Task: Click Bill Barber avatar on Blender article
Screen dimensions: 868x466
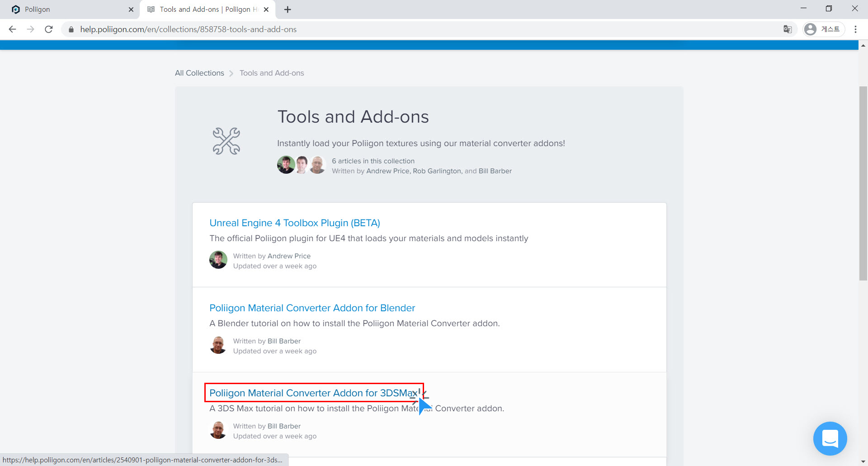Action: click(x=218, y=345)
